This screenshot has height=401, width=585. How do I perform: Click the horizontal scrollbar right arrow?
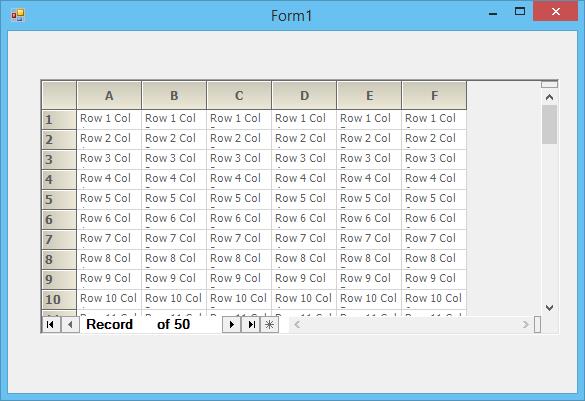click(525, 325)
